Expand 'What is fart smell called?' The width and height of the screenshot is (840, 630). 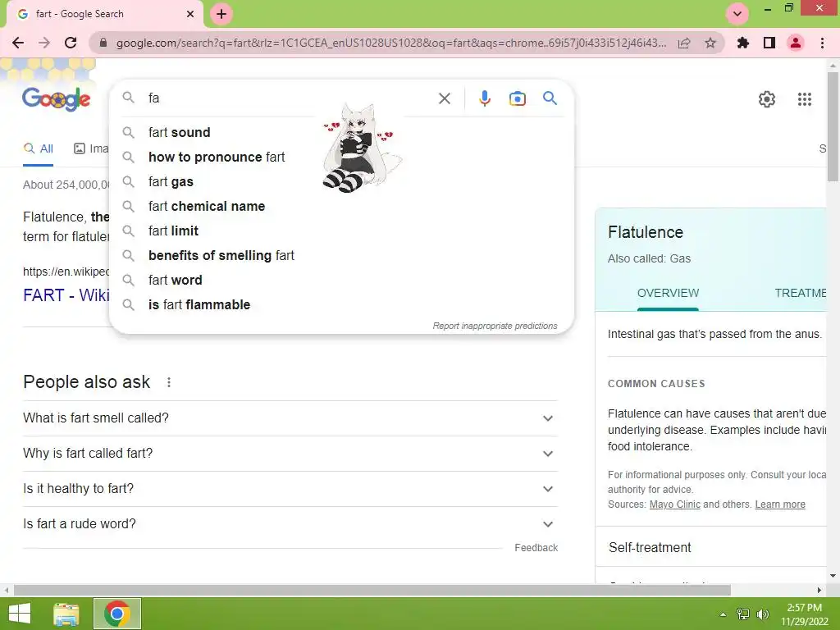(290, 418)
